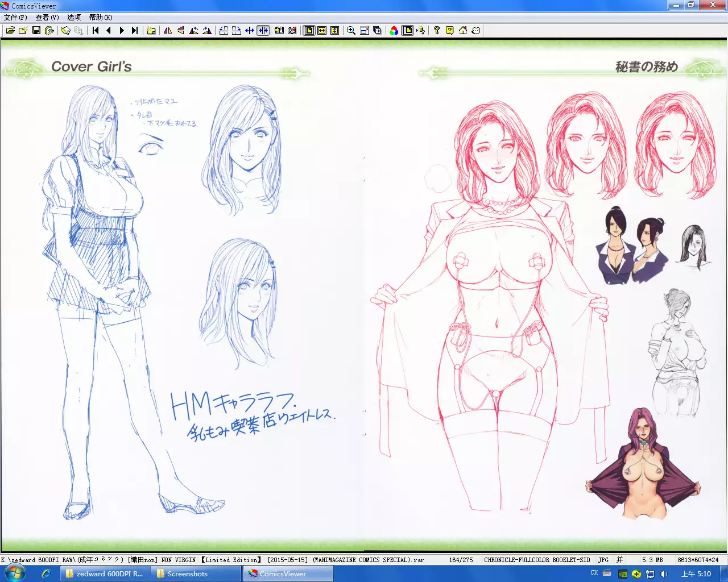
Task: Toggle the pressed inward-arrows spread button
Action: click(x=263, y=31)
